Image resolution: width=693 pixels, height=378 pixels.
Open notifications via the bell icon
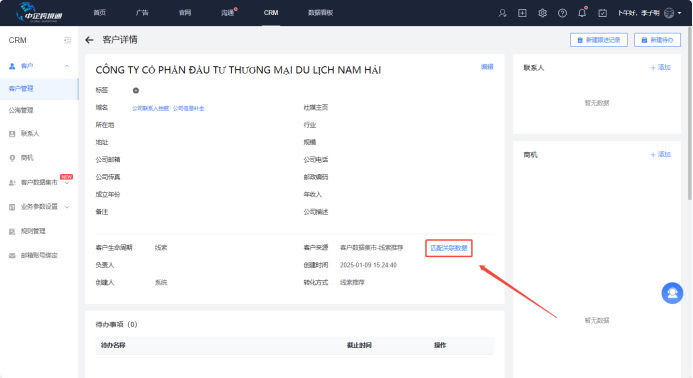point(582,12)
